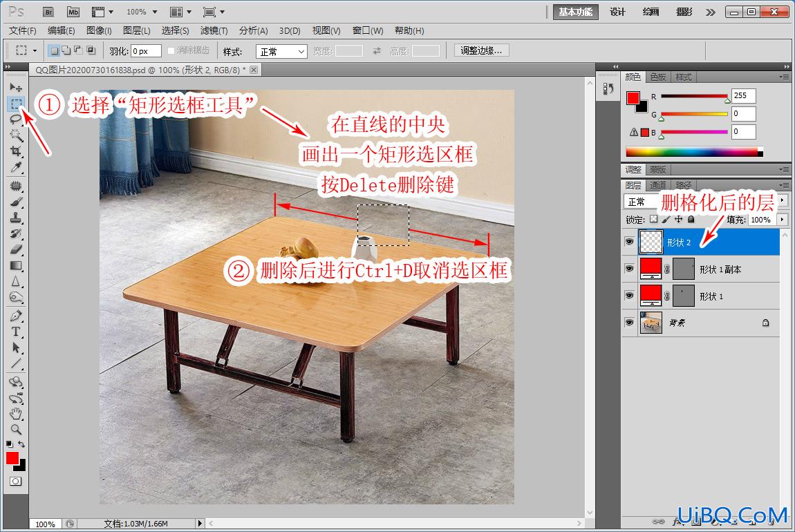The width and height of the screenshot is (795, 532).
Task: Close the QQ图片 document tab
Action: [x=254, y=70]
